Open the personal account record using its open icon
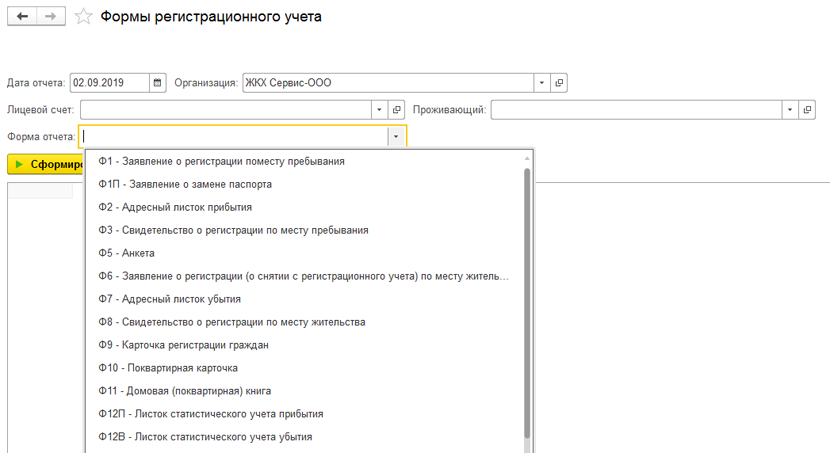830x453 pixels. pyautogui.click(x=396, y=110)
